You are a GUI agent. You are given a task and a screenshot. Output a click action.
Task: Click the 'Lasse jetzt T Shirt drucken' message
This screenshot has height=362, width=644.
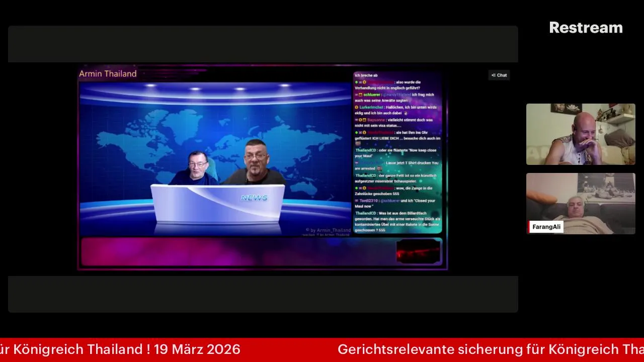tap(396, 166)
